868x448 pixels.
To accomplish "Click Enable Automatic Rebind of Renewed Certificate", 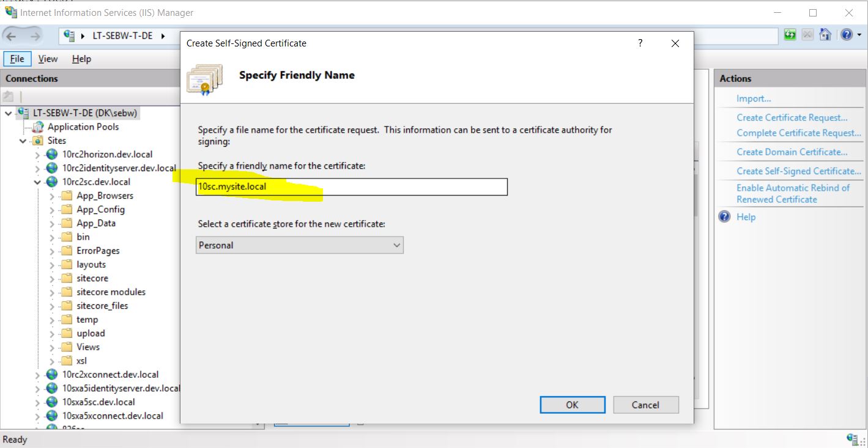I will tap(793, 194).
